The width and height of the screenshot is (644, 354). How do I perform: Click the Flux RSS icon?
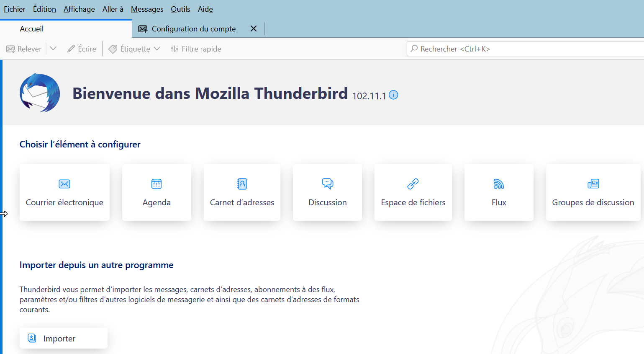click(499, 184)
